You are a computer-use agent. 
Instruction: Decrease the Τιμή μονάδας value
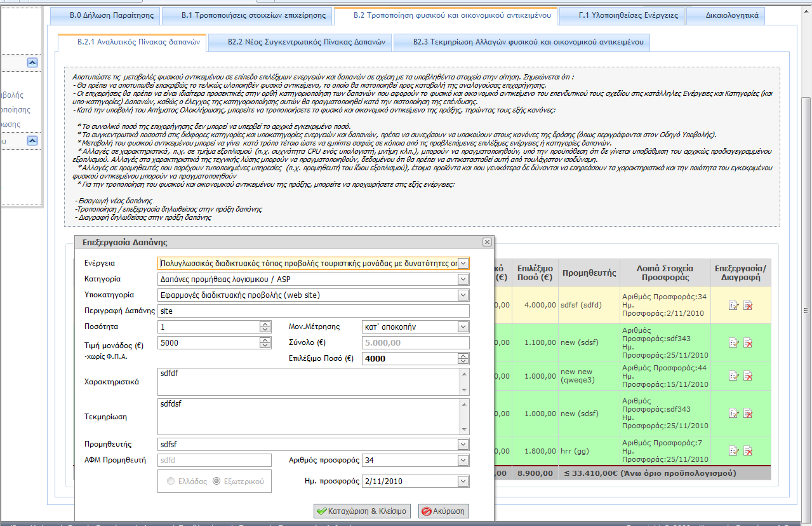coord(266,346)
